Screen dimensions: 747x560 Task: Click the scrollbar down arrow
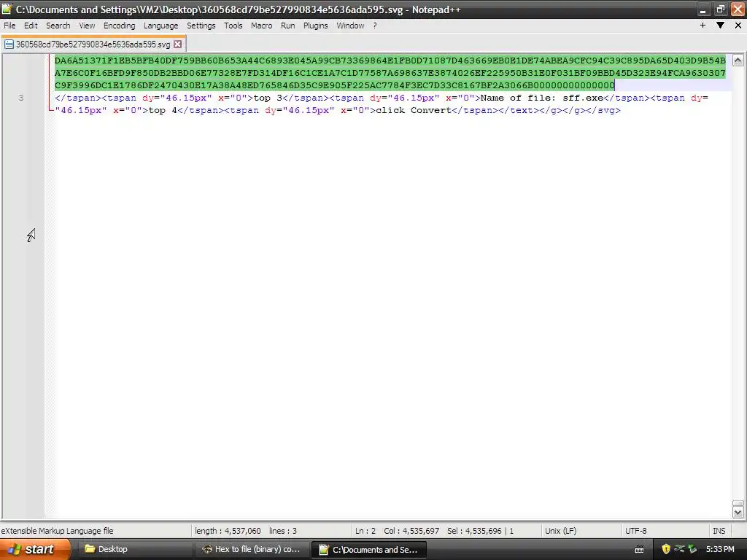coord(738,513)
